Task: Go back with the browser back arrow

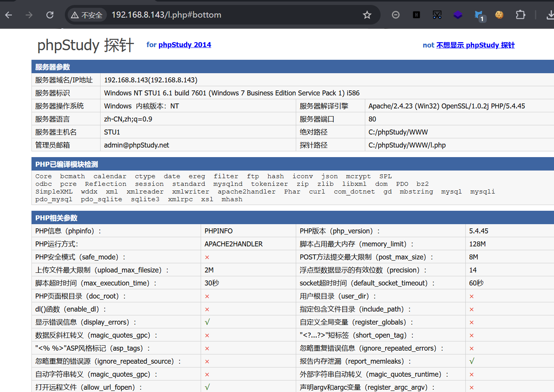Action: pyautogui.click(x=9, y=15)
